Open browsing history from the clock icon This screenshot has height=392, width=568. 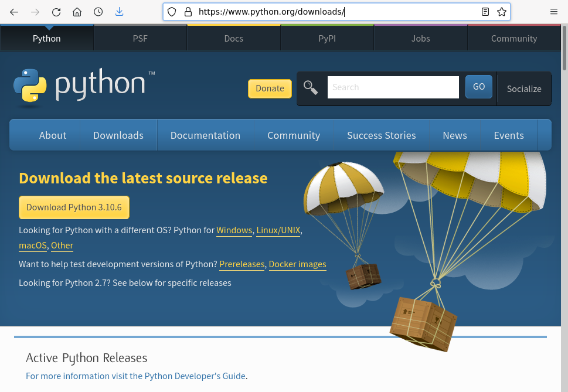[x=98, y=11]
